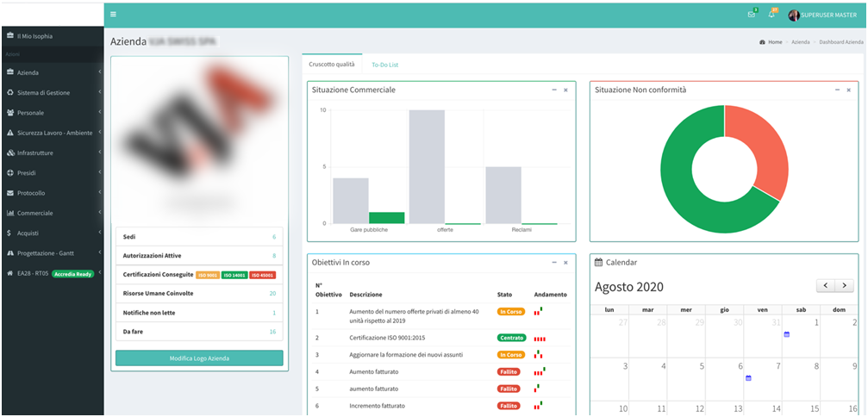
Task: Click the Acquisti dollar sign icon
Action: pyautogui.click(x=9, y=233)
